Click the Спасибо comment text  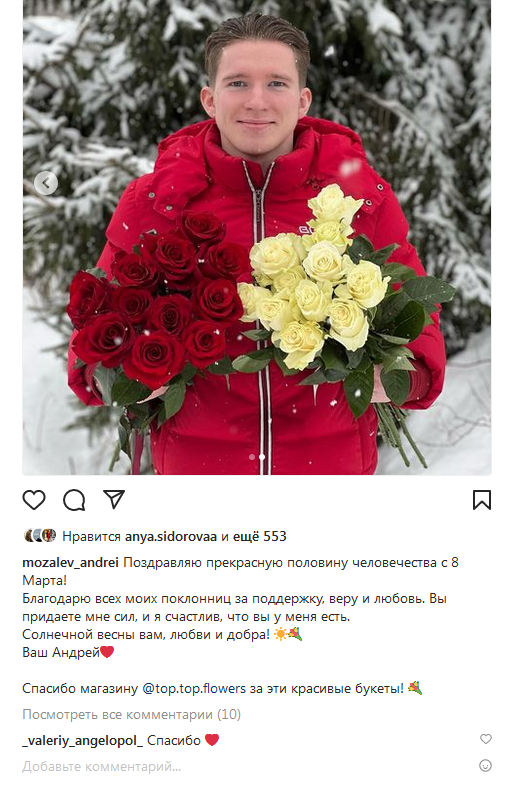(x=174, y=740)
